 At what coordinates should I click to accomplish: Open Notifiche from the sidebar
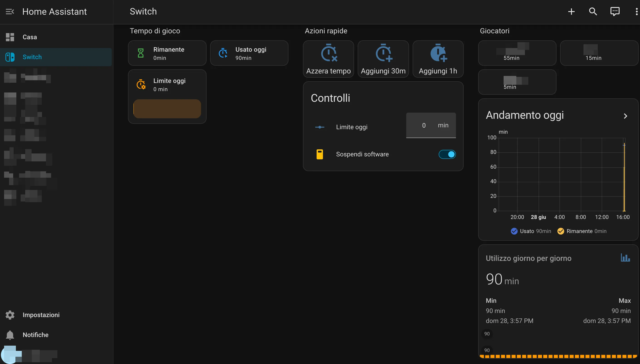click(56, 335)
